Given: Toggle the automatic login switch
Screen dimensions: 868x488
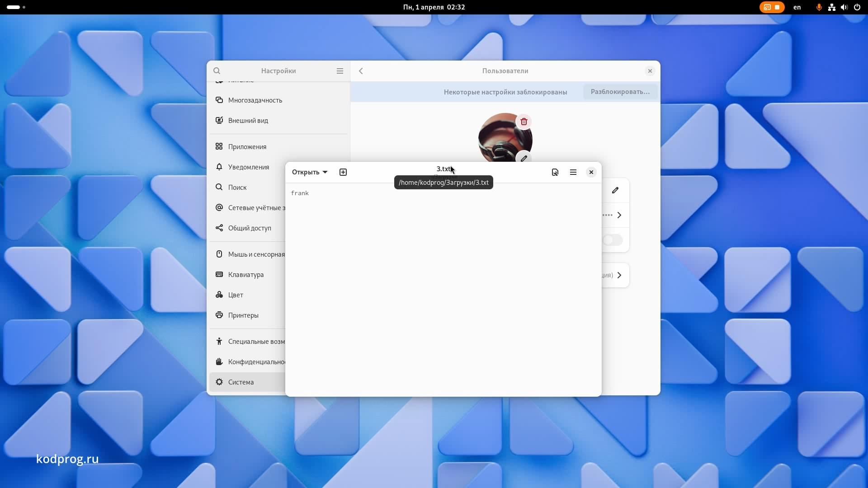Looking at the screenshot, I should coord(613,240).
